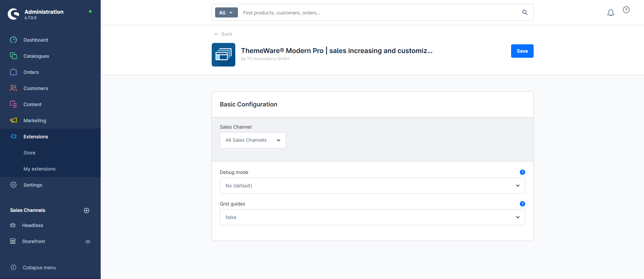644x279 pixels.
Task: Click the Customers people icon
Action: click(x=13, y=88)
